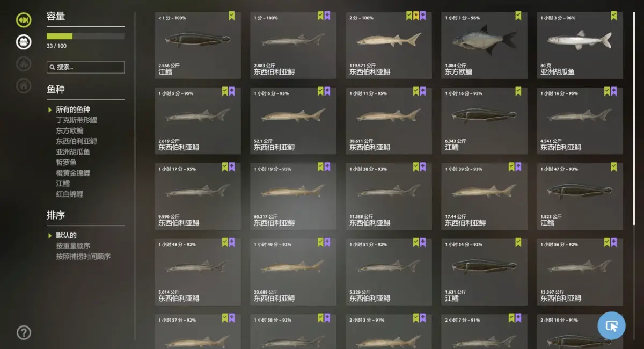
Task: Sort by weight using 按重量顺序
Action: pos(73,246)
